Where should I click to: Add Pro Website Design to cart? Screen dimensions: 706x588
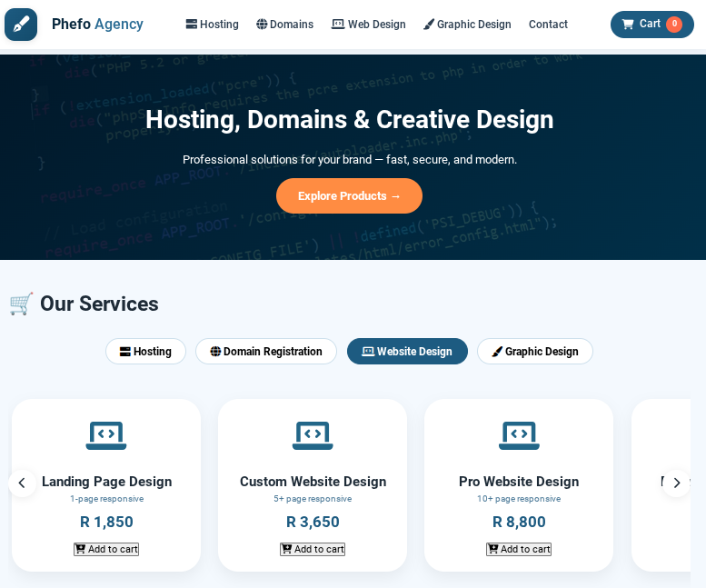(x=519, y=549)
